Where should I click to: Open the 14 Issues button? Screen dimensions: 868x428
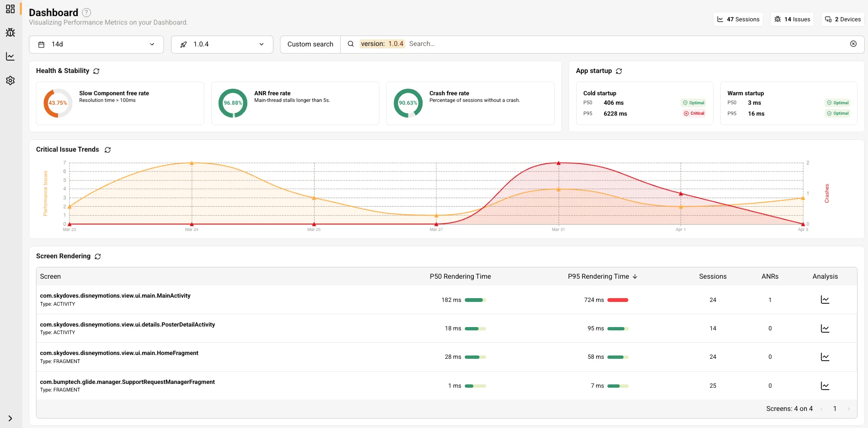tap(792, 19)
